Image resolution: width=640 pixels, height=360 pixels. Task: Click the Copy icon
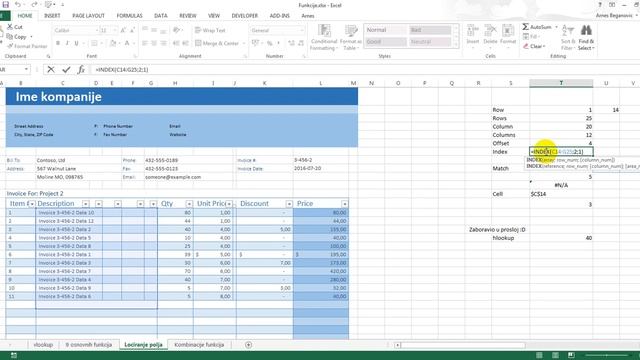tap(10, 36)
